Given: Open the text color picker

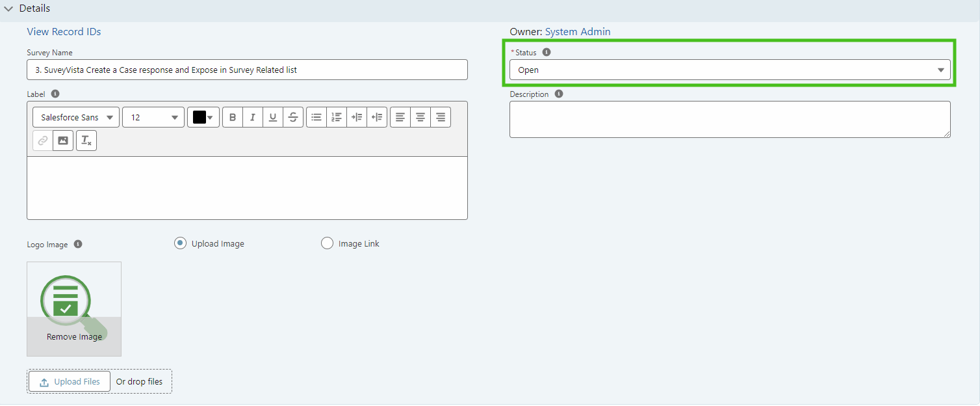Looking at the screenshot, I should pos(203,117).
